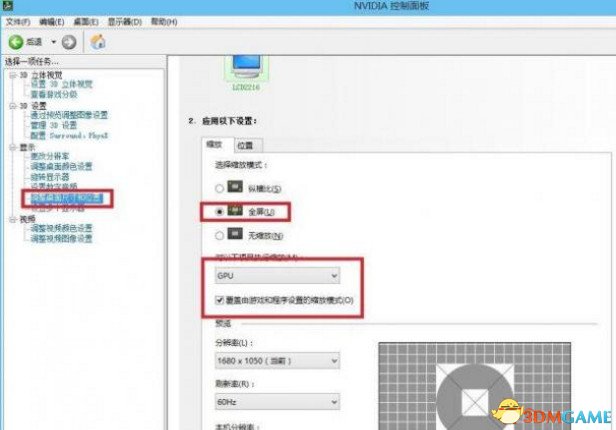Open 调整视频颜色设置 task link
The width and height of the screenshot is (616, 430).
coord(62,228)
